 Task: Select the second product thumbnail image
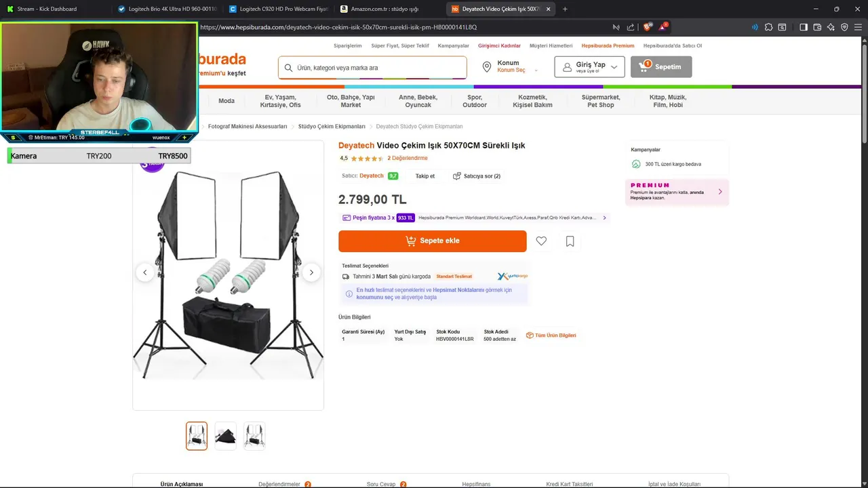pos(226,436)
